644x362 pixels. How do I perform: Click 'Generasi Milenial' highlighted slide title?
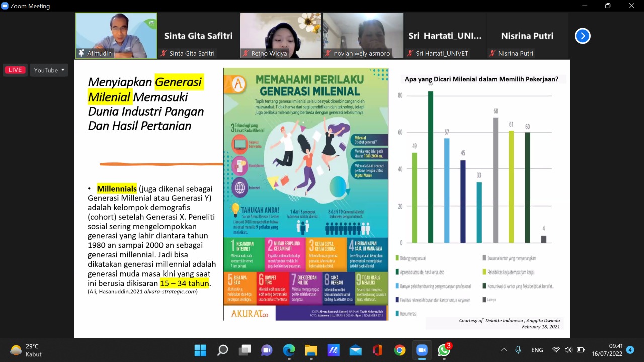coord(145,89)
